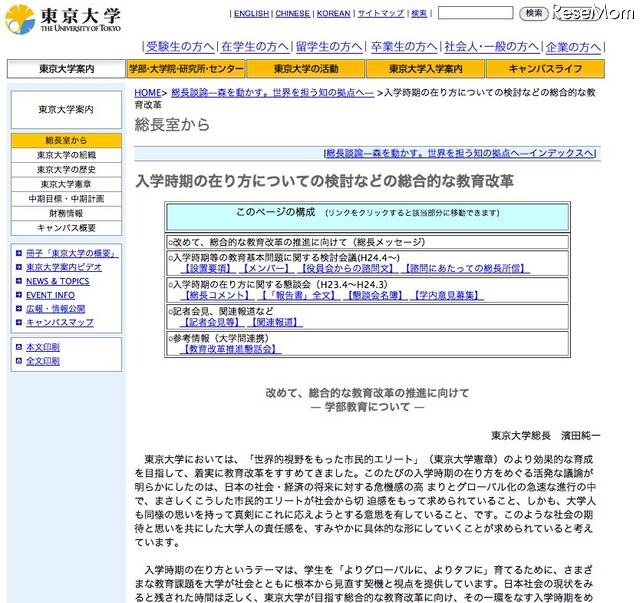This screenshot has height=603, width=640.
Task: Switch language to ENGLISH
Action: [x=251, y=14]
